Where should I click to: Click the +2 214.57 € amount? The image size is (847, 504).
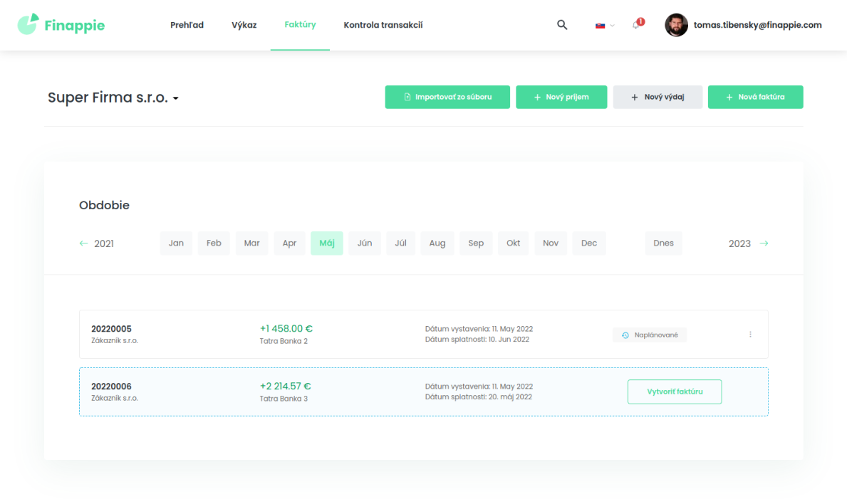[x=285, y=387]
